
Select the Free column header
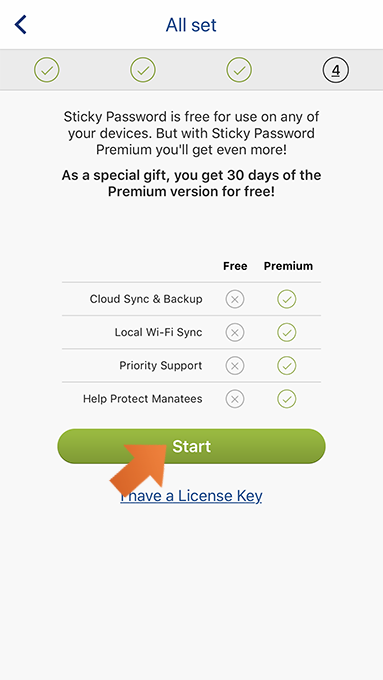[x=235, y=266]
